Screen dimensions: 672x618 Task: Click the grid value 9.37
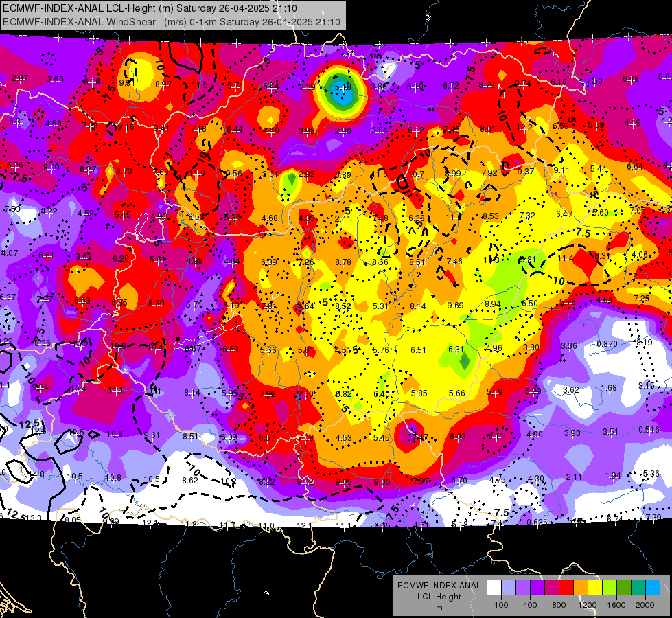pos(525,171)
